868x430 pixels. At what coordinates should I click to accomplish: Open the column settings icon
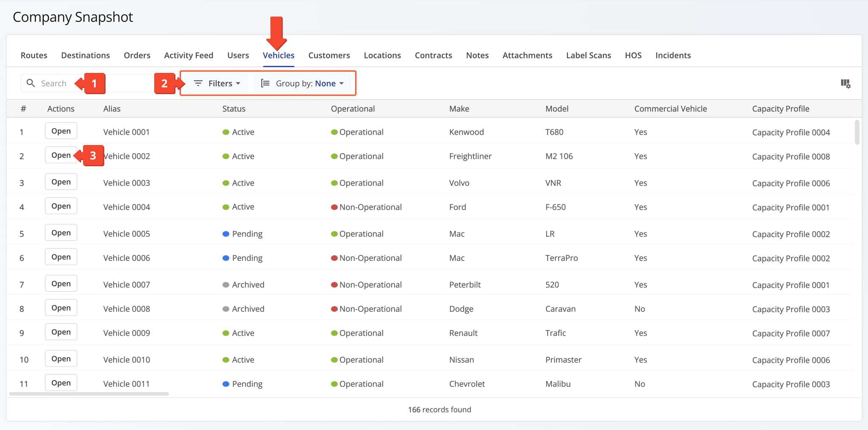pyautogui.click(x=846, y=84)
